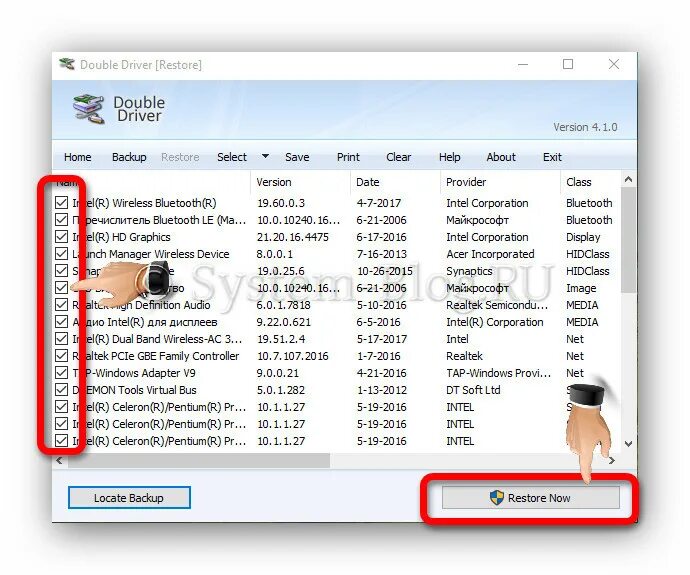Minimize the Double Driver window
The width and height of the screenshot is (690, 575).
coord(523,64)
